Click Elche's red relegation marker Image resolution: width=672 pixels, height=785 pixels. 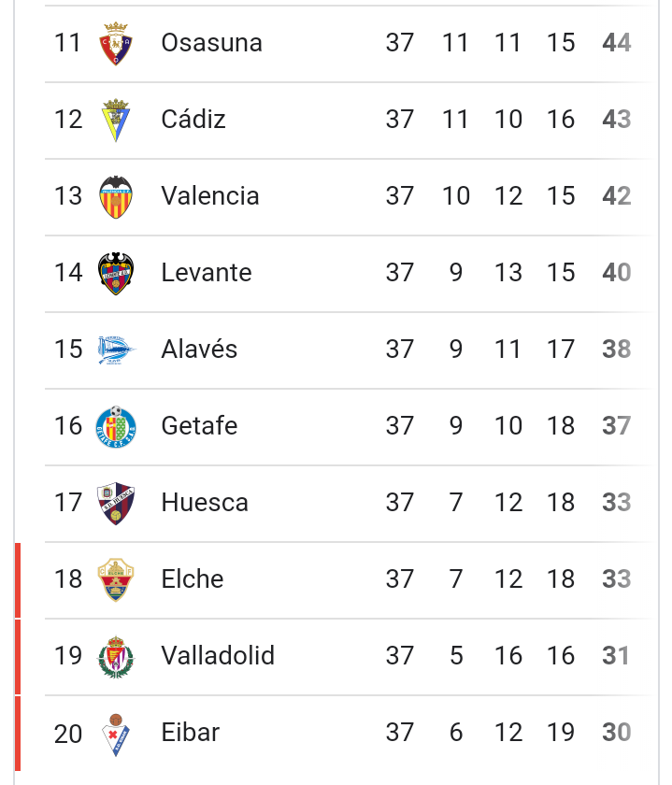(x=18, y=580)
